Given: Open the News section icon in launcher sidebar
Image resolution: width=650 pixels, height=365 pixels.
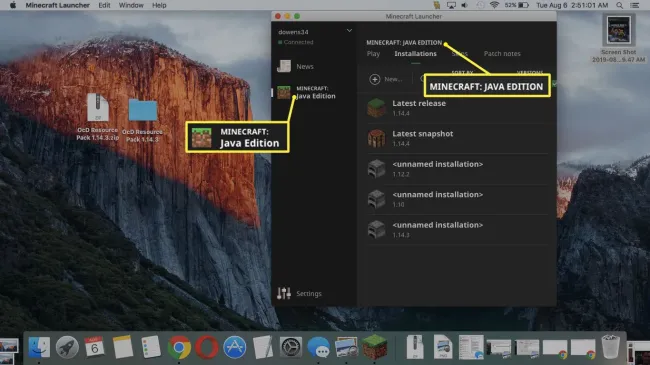Looking at the screenshot, I should 284,66.
